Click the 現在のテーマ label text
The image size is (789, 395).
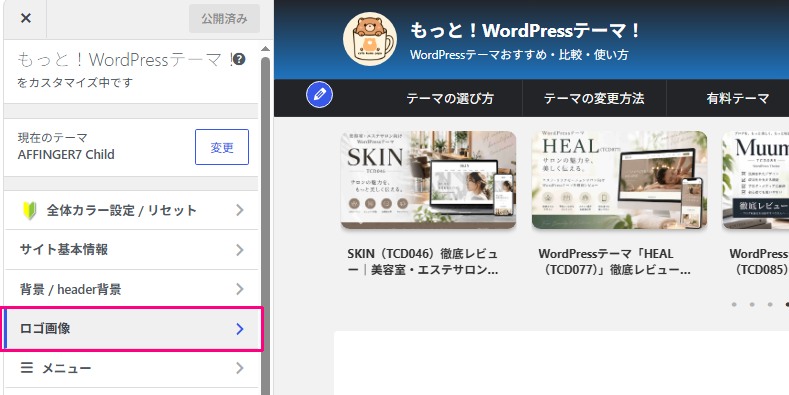(x=53, y=137)
